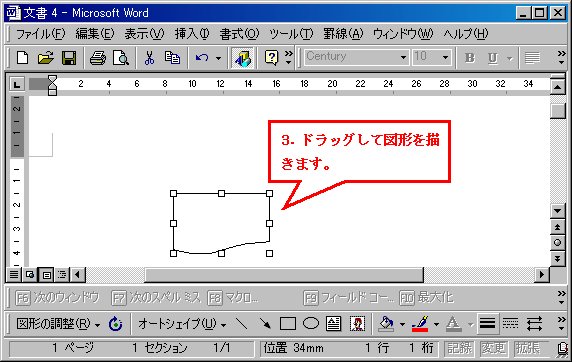Select the Rectangle drawing tool
Image resolution: width=572 pixels, height=362 pixels.
(287, 323)
